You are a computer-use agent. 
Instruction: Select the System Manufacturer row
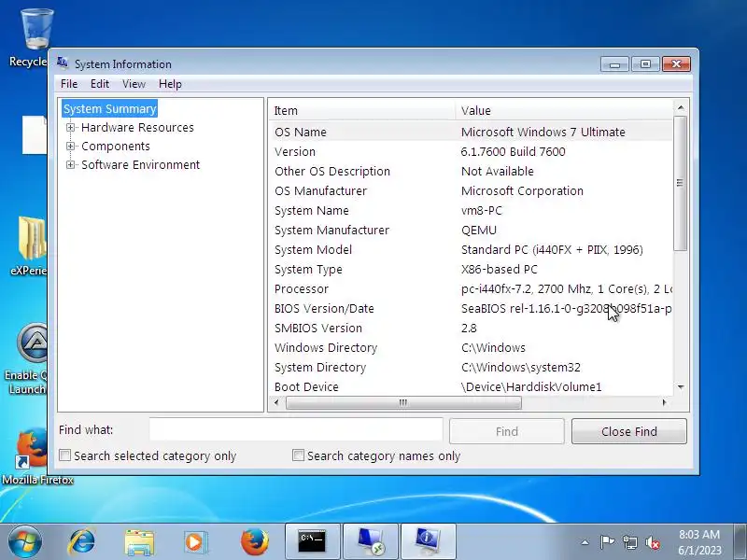[x=471, y=230]
